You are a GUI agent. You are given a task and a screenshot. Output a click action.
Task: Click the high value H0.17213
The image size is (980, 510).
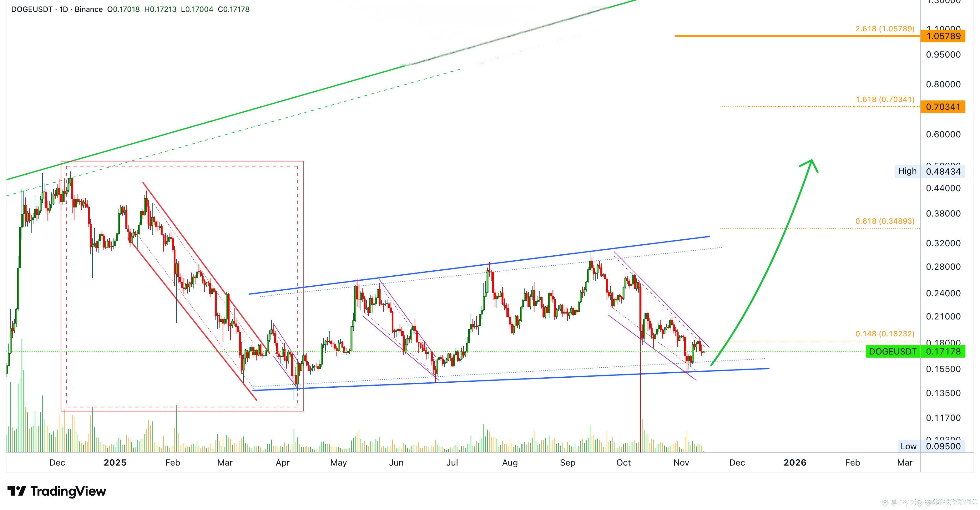pyautogui.click(x=160, y=9)
